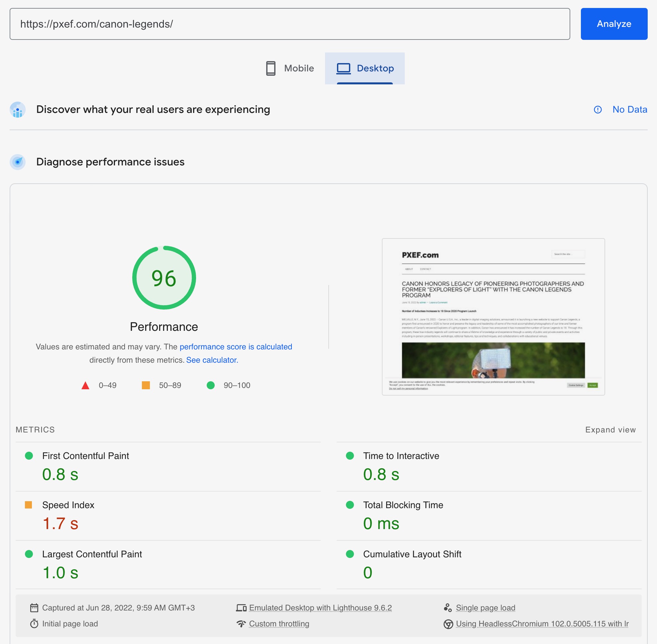
Task: Open the performance score is calculated link
Action: (x=236, y=347)
